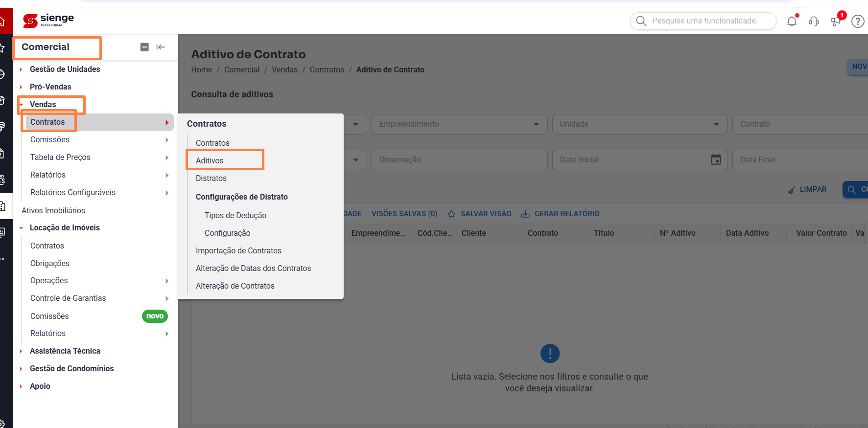Click the help question mark icon
Screen dimensions: 868x428
pyautogui.click(x=858, y=21)
